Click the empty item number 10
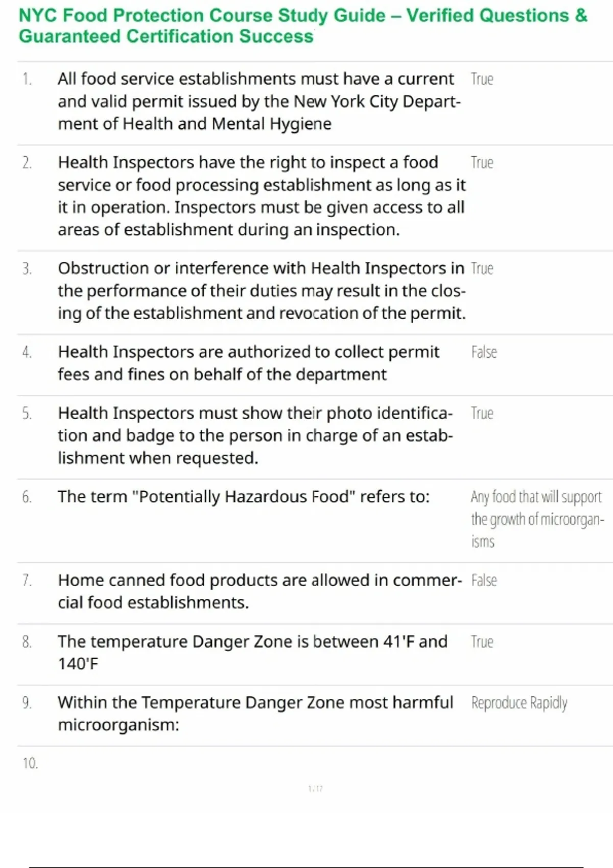The width and height of the screenshot is (613, 868). click(30, 763)
